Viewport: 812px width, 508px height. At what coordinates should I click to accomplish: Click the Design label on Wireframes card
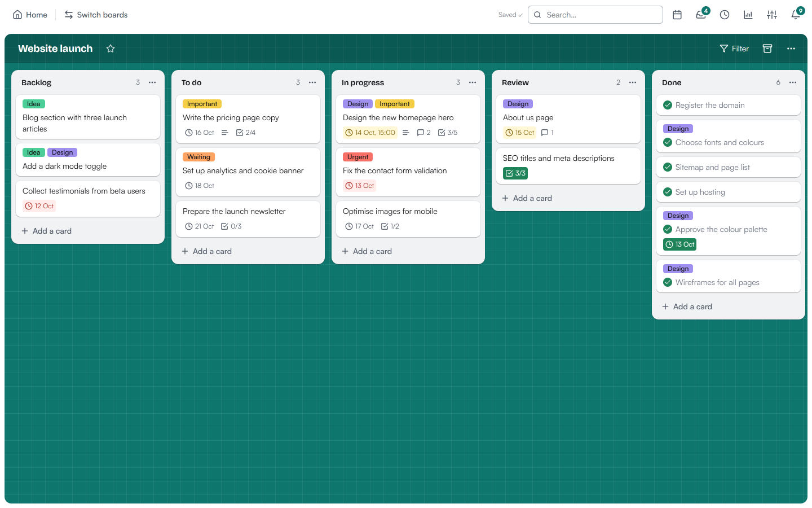pyautogui.click(x=678, y=269)
